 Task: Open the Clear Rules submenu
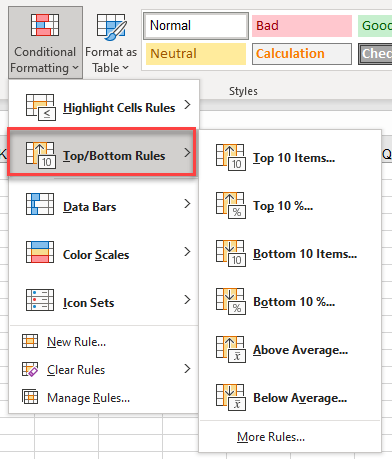tap(104, 369)
